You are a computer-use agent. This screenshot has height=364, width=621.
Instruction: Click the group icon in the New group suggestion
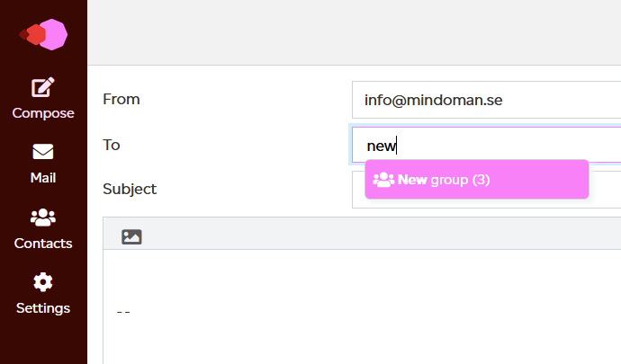point(383,180)
